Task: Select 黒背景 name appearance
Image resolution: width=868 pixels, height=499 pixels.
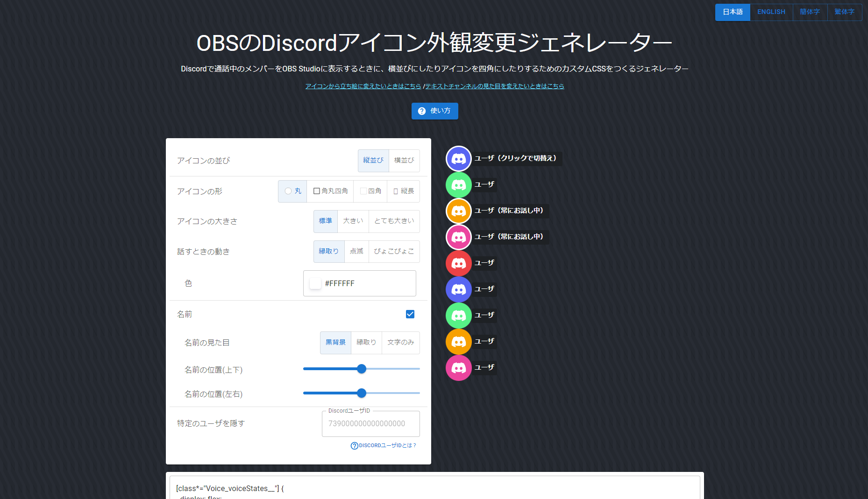Action: point(335,343)
